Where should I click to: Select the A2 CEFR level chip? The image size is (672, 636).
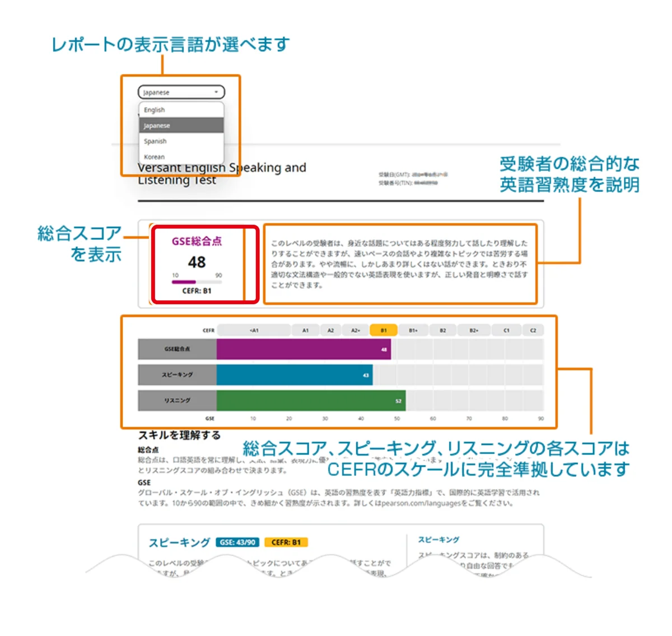[x=330, y=331]
